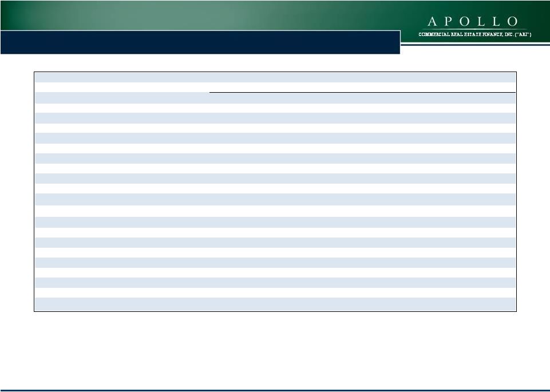The image size is (550, 392).
Task: Click the APOLLO logo wordmark
Action: pos(472,21)
